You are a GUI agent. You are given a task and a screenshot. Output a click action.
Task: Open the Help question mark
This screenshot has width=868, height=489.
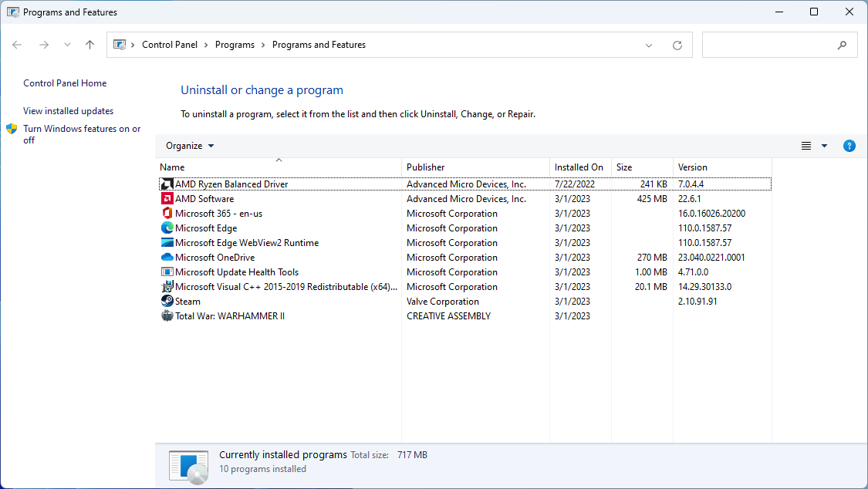(x=849, y=145)
